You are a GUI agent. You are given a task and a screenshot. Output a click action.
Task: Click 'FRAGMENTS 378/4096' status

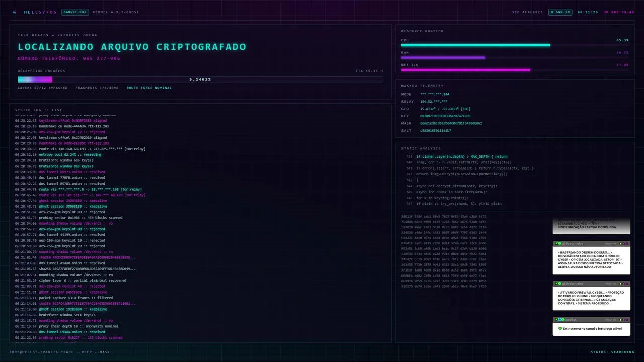[x=97, y=88]
